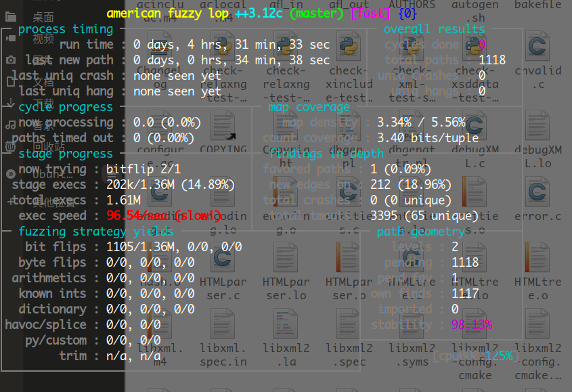Select the ChangeLog file icon

(160, 46)
